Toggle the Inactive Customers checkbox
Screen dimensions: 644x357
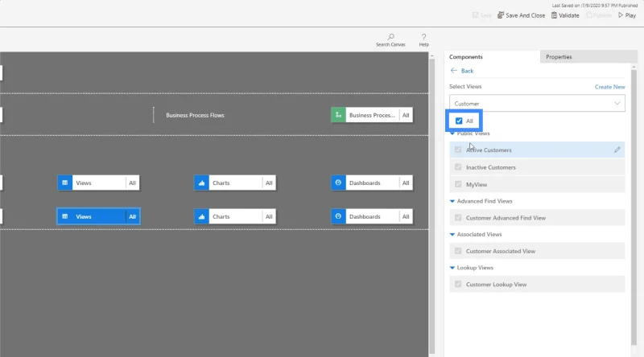pyautogui.click(x=458, y=167)
